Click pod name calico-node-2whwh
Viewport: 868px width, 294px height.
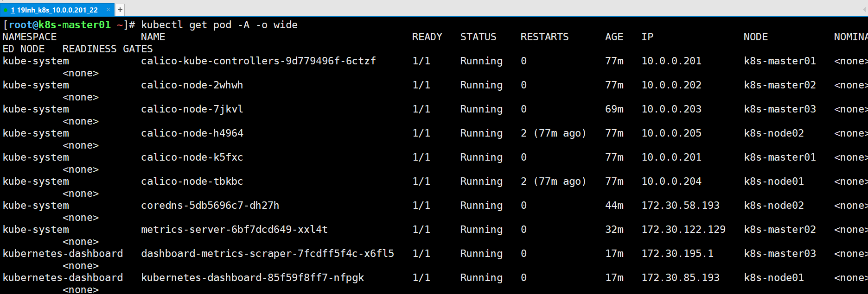(192, 85)
